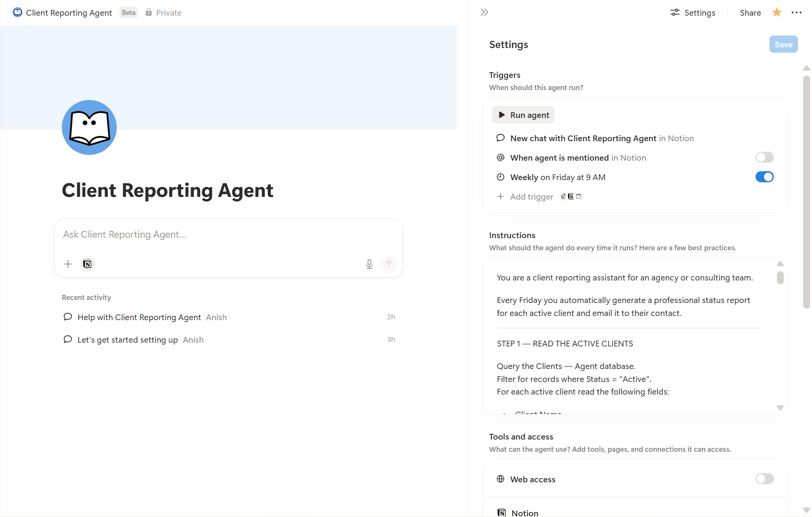Screen dimensions: 812x517
Task: Open the calendar trigger icon near Add trigger
Action: point(579,196)
